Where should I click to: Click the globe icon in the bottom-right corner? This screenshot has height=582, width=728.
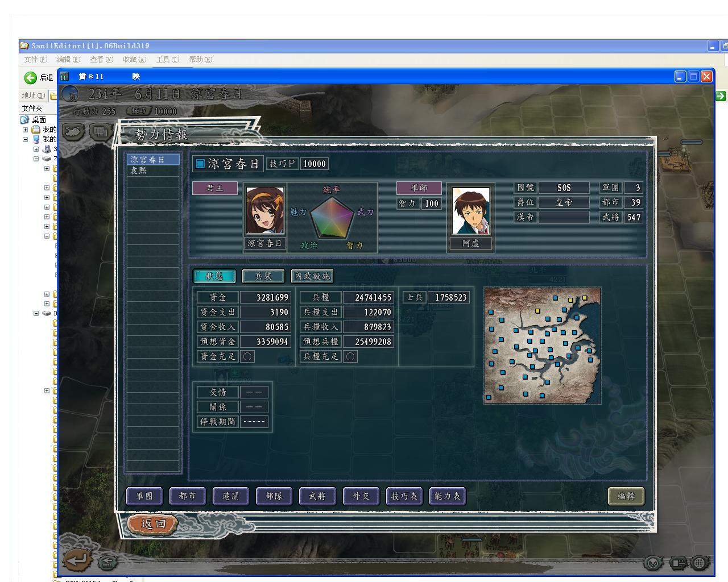700,563
